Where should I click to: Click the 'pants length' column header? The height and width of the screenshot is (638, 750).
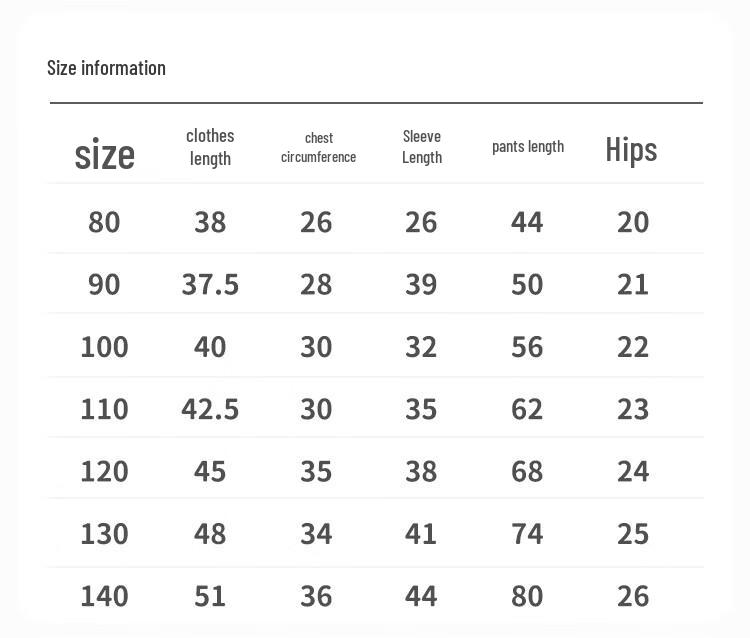pyautogui.click(x=528, y=146)
